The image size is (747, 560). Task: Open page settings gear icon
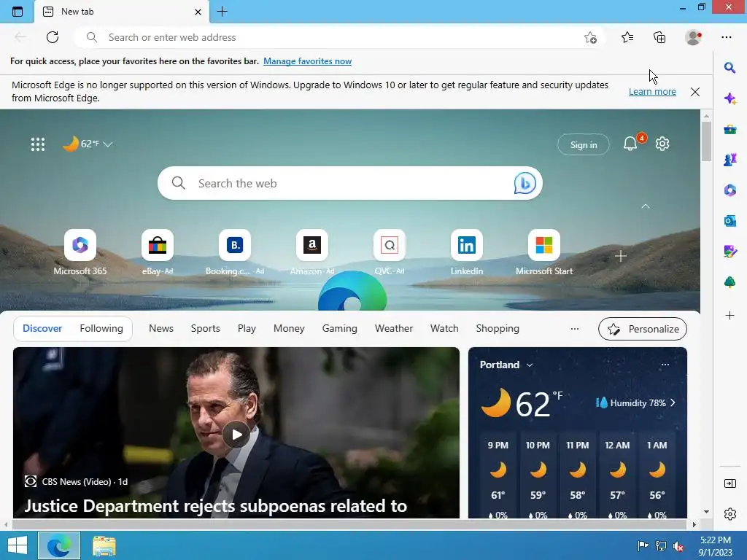[x=662, y=144]
